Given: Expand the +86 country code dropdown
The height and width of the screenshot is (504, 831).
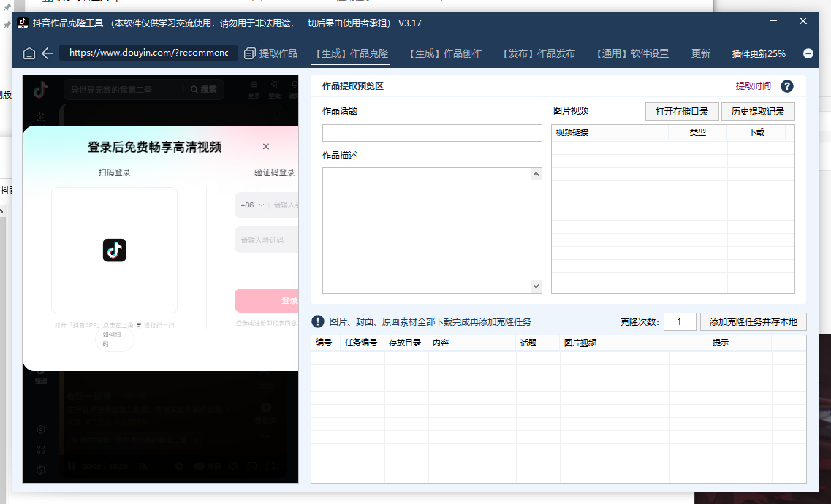Looking at the screenshot, I should point(252,205).
